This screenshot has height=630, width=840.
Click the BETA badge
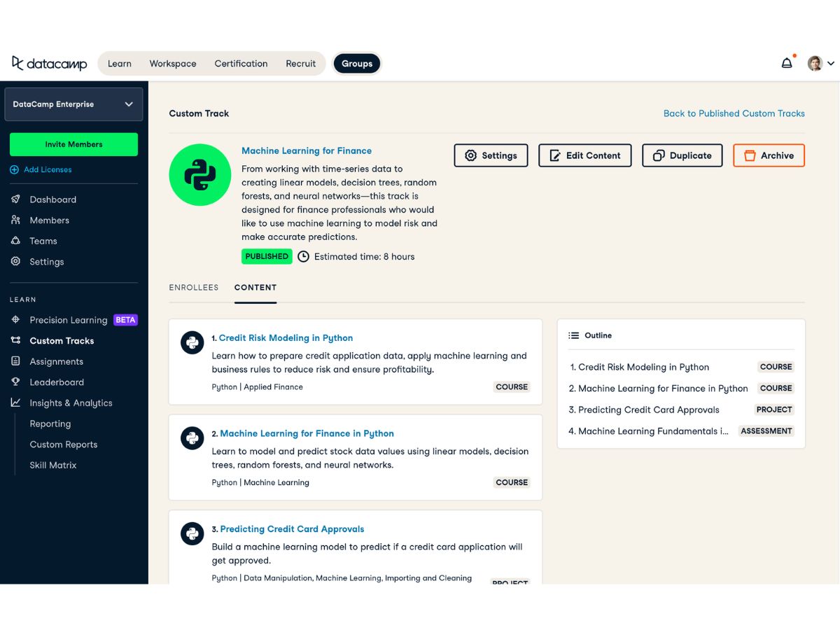pyautogui.click(x=125, y=320)
